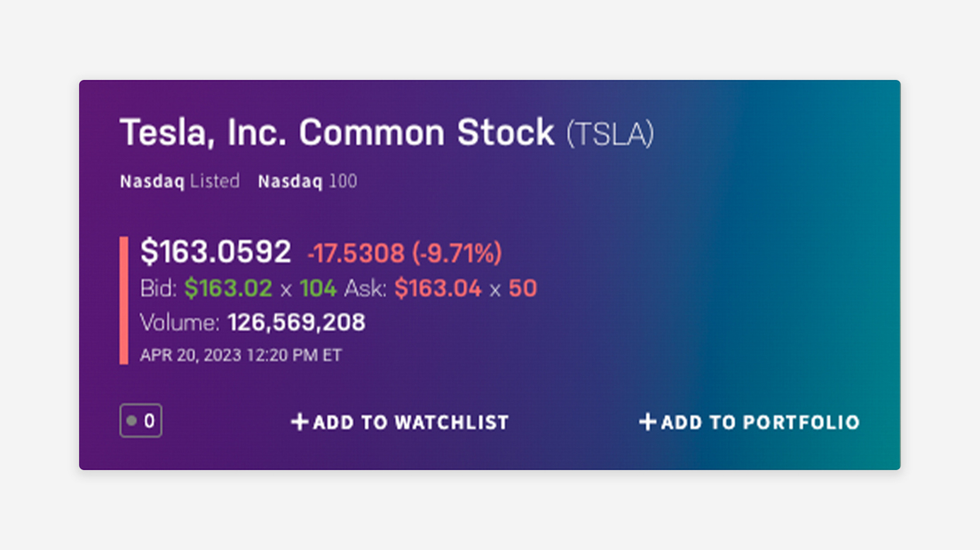Click the bid size value 104
The image size is (980, 550).
tap(318, 288)
